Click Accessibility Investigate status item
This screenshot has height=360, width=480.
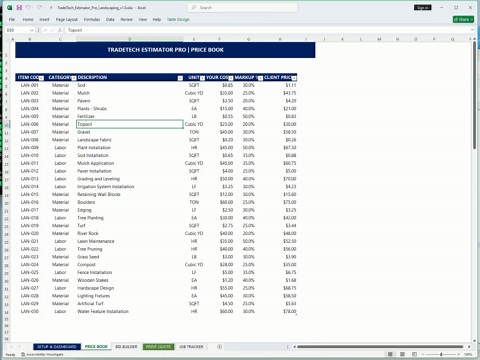click(42, 354)
